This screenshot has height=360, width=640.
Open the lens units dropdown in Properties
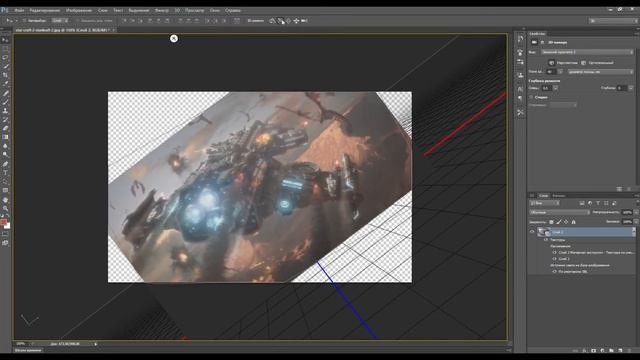click(x=600, y=72)
